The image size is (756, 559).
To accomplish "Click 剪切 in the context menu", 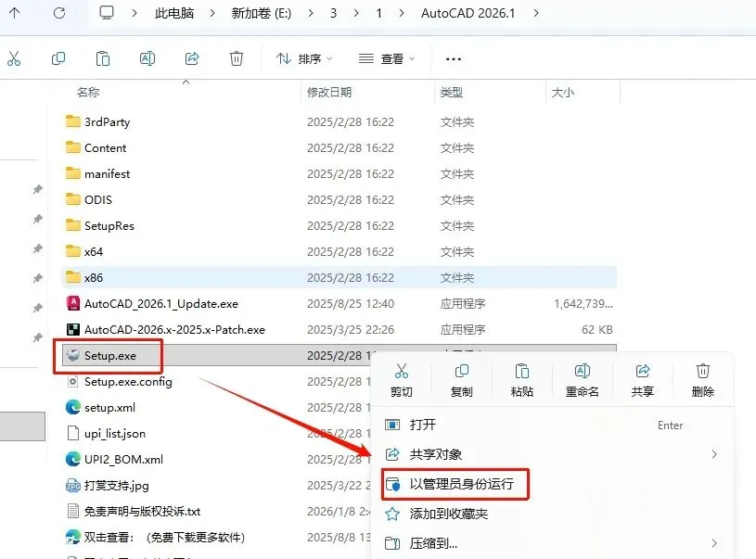I will click(401, 380).
